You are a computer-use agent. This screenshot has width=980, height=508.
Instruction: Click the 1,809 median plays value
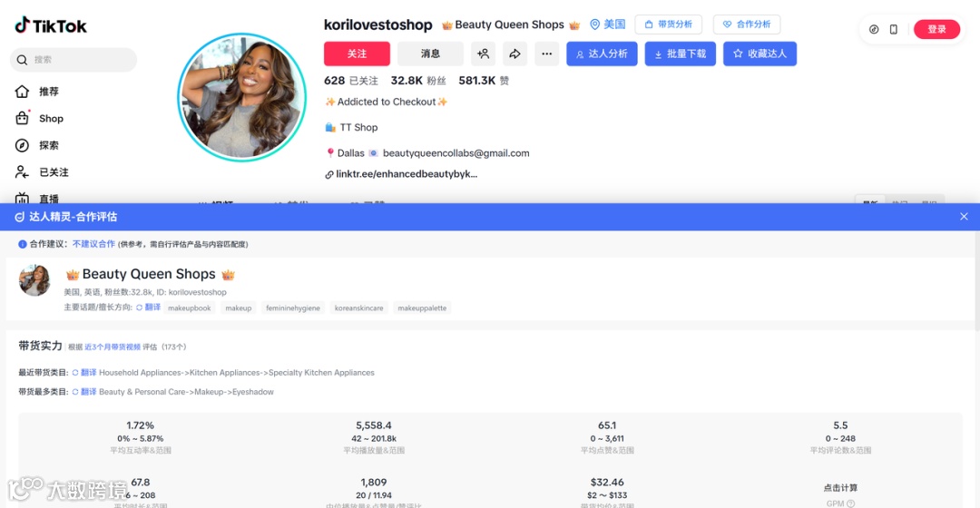pyautogui.click(x=374, y=483)
